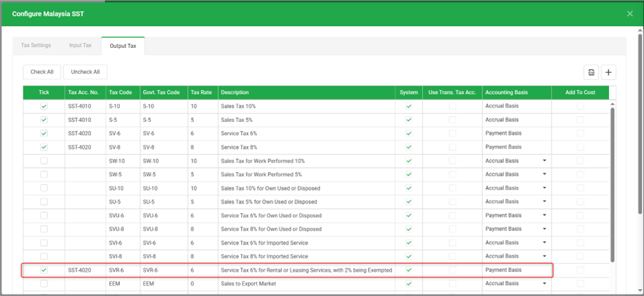644x296 pixels.
Task: Select the 'Sales Tax 10%' description cell
Action: 307,106
